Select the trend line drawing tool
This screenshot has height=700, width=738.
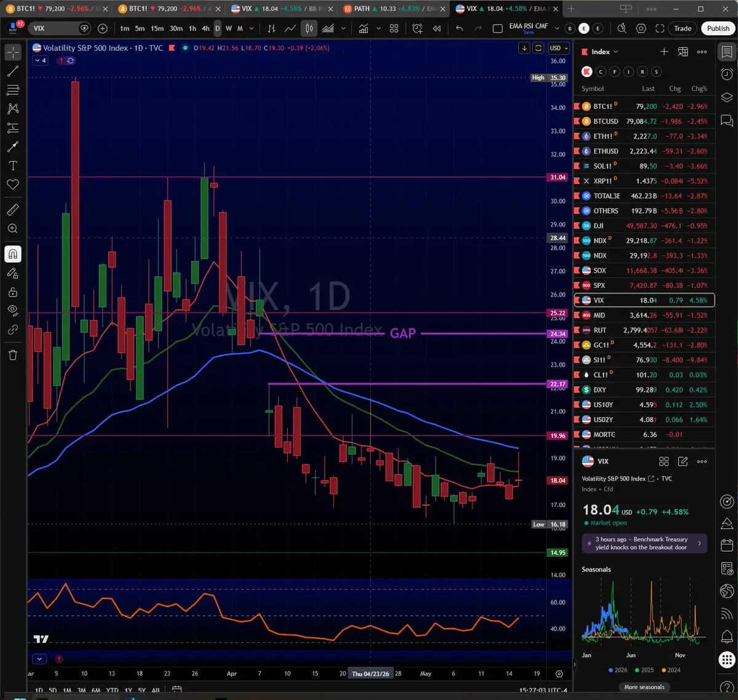click(x=13, y=71)
